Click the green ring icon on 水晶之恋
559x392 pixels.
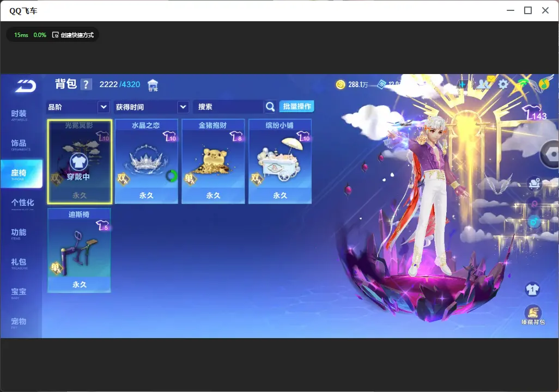pyautogui.click(x=172, y=176)
